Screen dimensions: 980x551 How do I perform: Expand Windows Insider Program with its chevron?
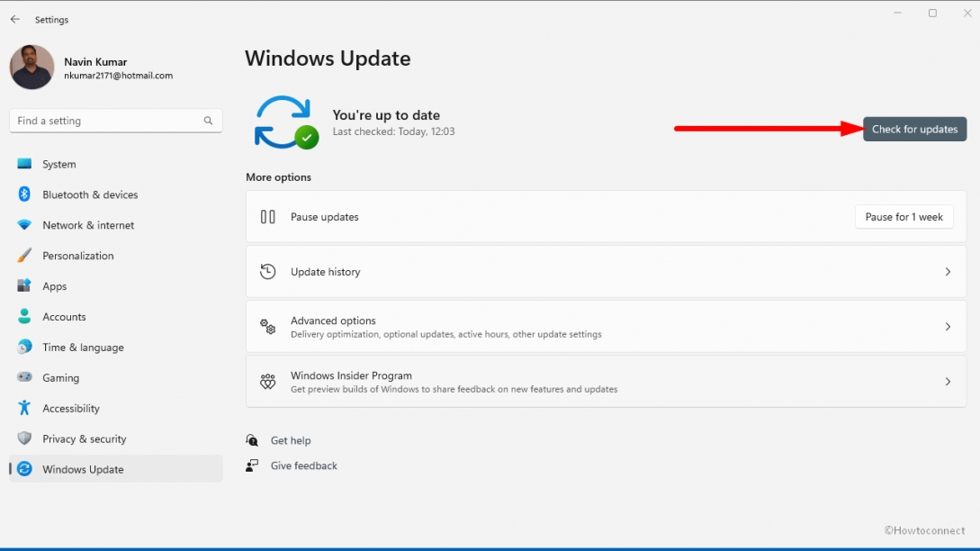(948, 382)
